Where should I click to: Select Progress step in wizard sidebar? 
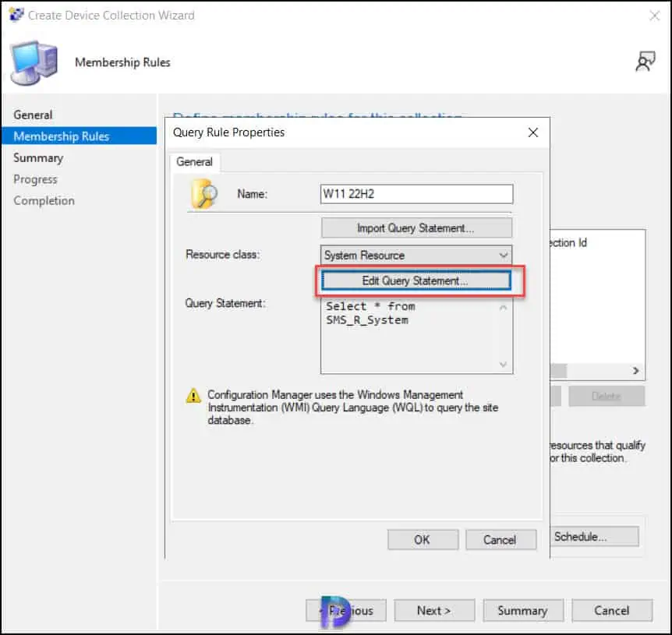pos(35,179)
